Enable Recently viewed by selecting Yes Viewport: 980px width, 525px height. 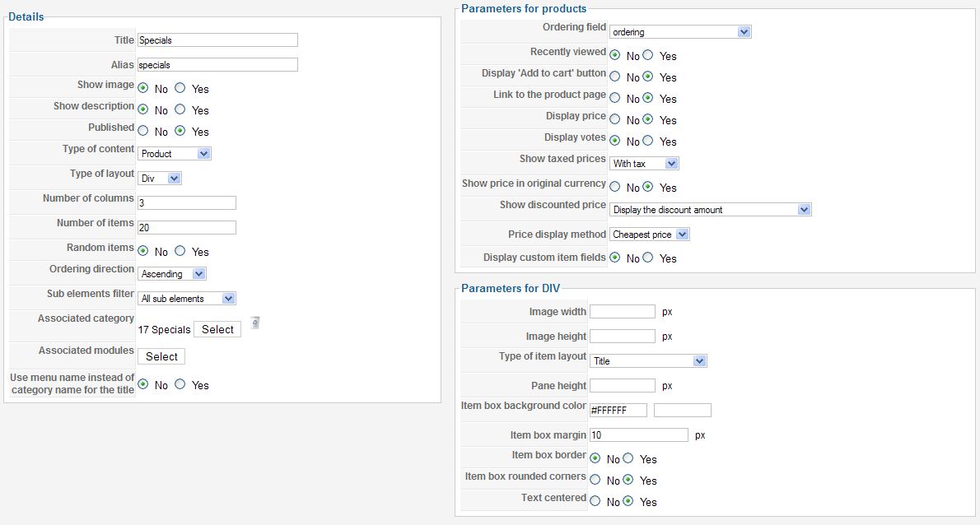click(648, 55)
